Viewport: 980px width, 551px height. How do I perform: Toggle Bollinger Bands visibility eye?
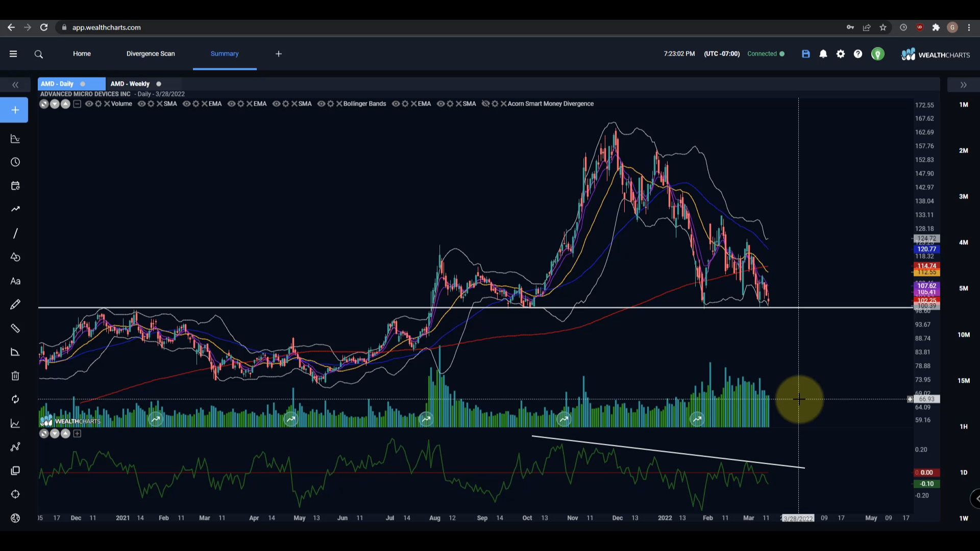(x=322, y=104)
